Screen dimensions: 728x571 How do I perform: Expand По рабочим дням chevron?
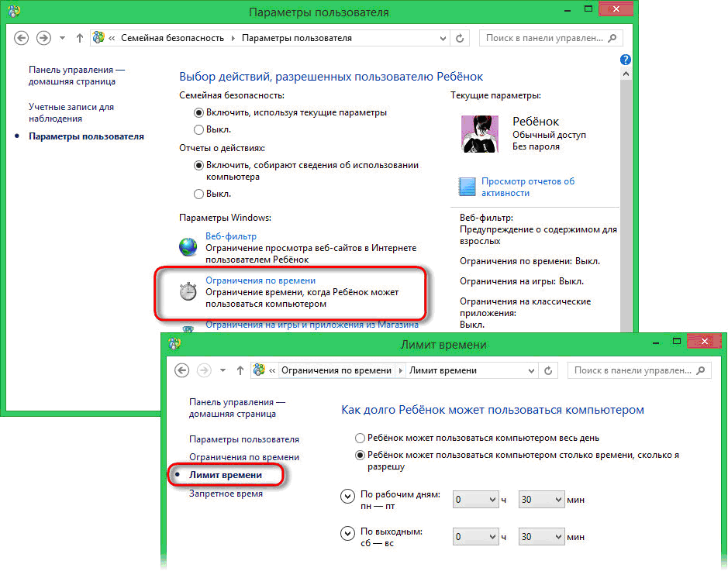pos(347,497)
